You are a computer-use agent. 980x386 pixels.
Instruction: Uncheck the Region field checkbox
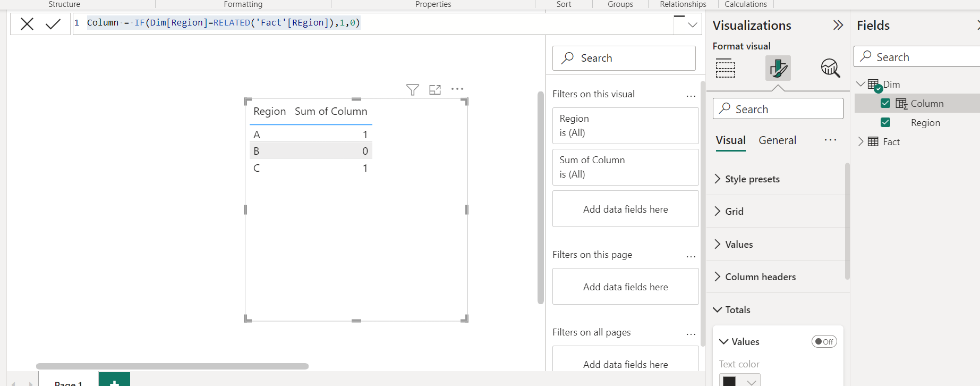885,122
